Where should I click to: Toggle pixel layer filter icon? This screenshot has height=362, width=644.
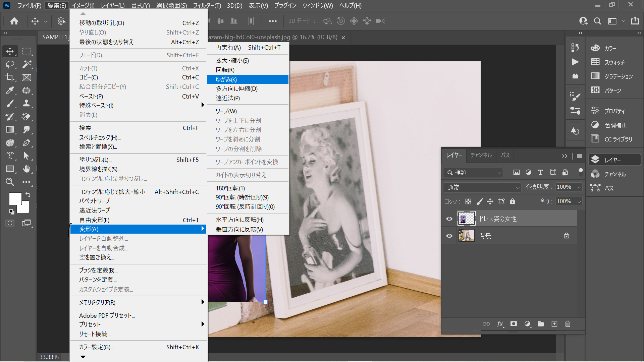coord(517,172)
